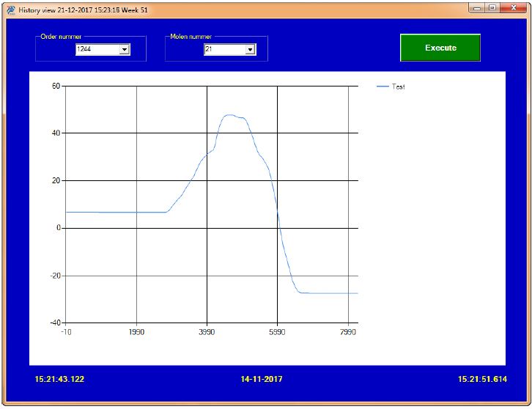
Task: Click the green Execute button
Action: coord(440,48)
